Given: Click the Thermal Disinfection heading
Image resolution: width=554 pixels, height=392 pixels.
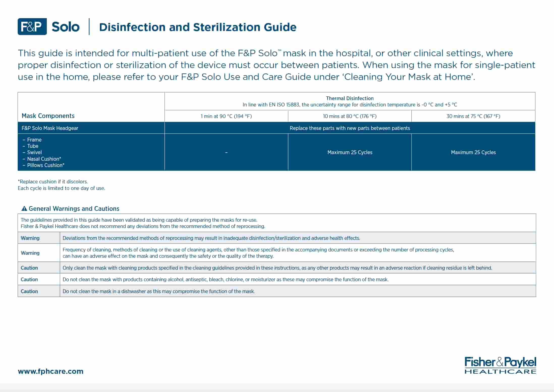Looking at the screenshot, I should pos(350,98).
